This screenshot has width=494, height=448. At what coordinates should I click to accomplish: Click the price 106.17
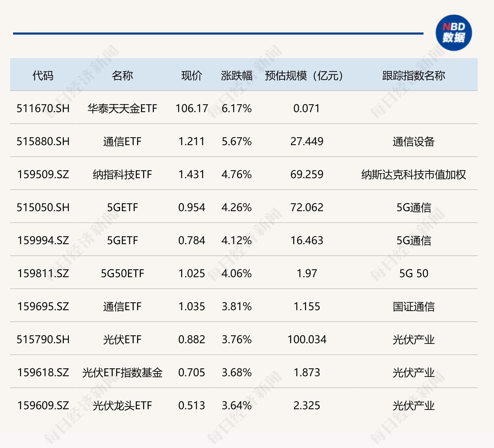click(x=192, y=108)
